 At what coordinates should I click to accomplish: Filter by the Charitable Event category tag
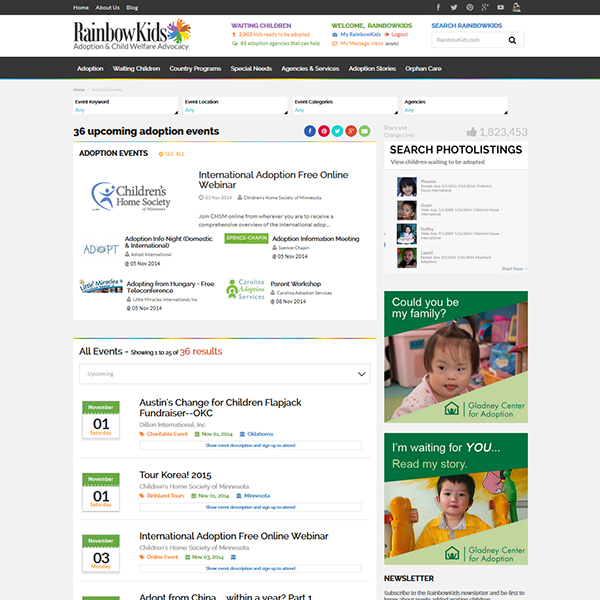click(167, 434)
